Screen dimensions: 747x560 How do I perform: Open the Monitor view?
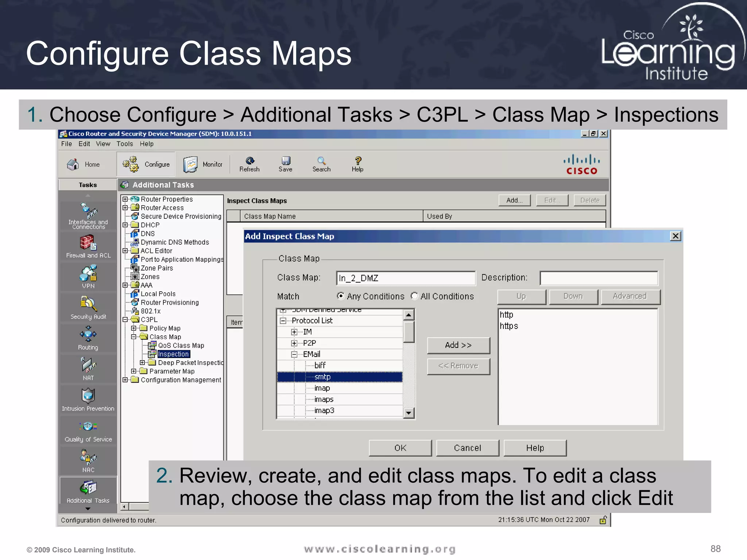tap(203, 164)
